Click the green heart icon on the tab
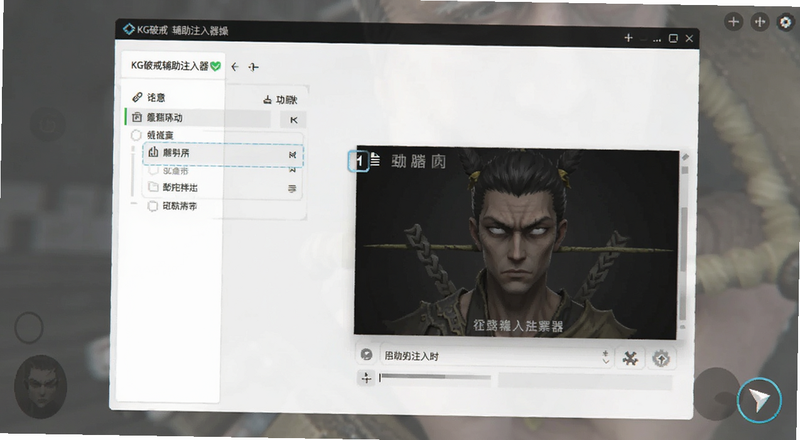This screenshot has height=440, width=800. coord(215,66)
